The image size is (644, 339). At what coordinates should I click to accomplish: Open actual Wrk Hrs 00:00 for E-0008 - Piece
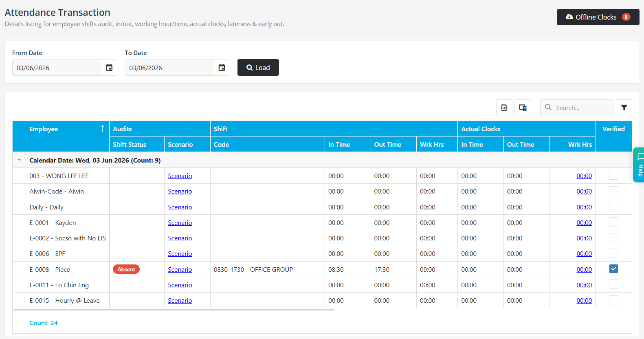pyautogui.click(x=584, y=270)
